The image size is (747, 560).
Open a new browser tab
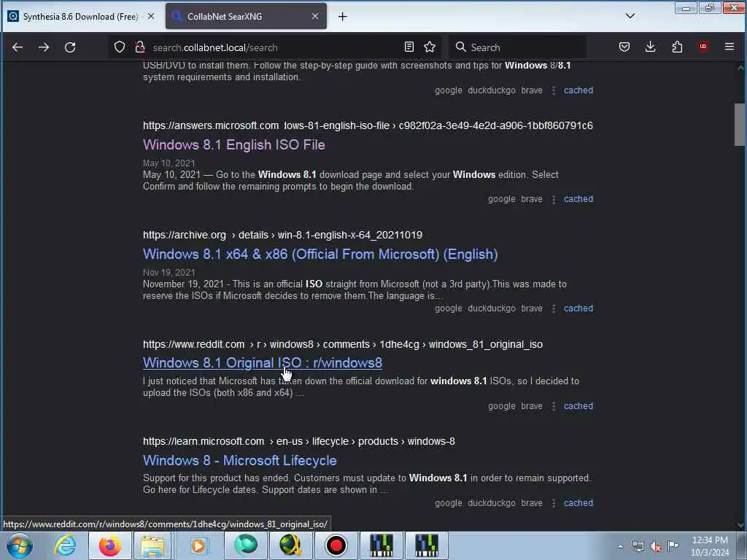(x=343, y=17)
